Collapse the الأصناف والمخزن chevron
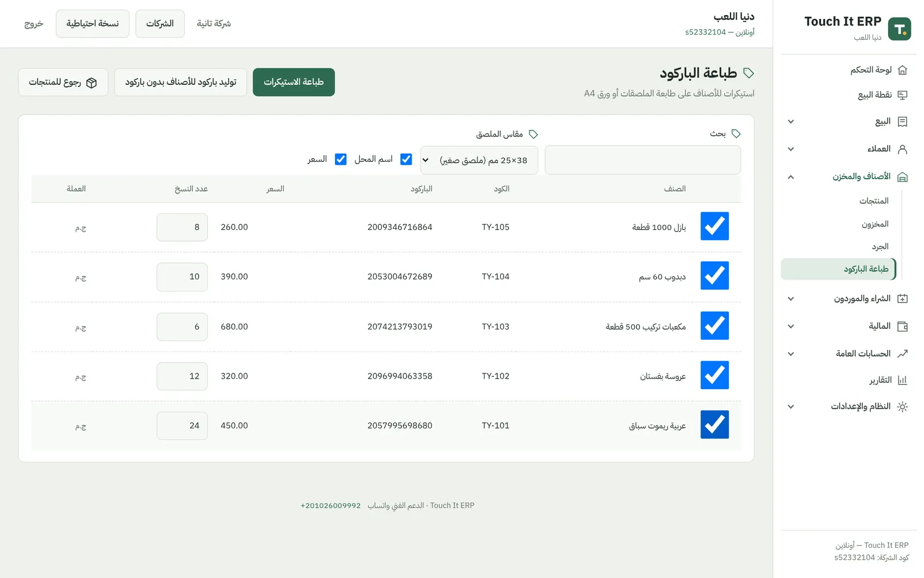Viewport: 924px width, 578px height. [791, 177]
